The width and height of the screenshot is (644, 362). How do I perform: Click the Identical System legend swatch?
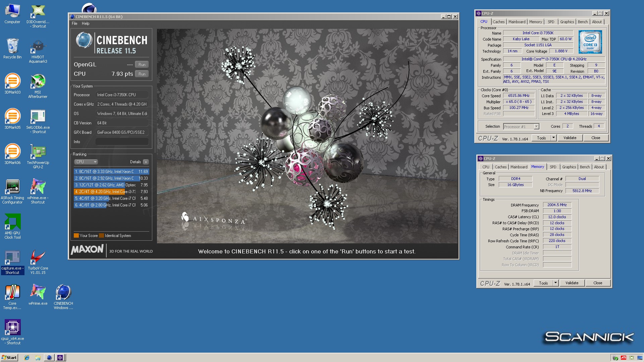click(x=102, y=236)
